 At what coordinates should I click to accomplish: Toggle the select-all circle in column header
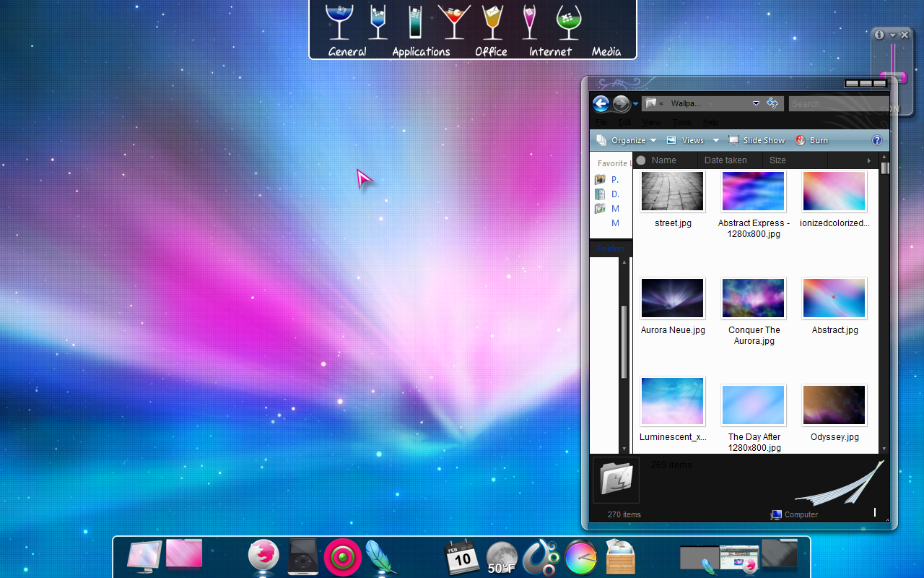click(641, 160)
